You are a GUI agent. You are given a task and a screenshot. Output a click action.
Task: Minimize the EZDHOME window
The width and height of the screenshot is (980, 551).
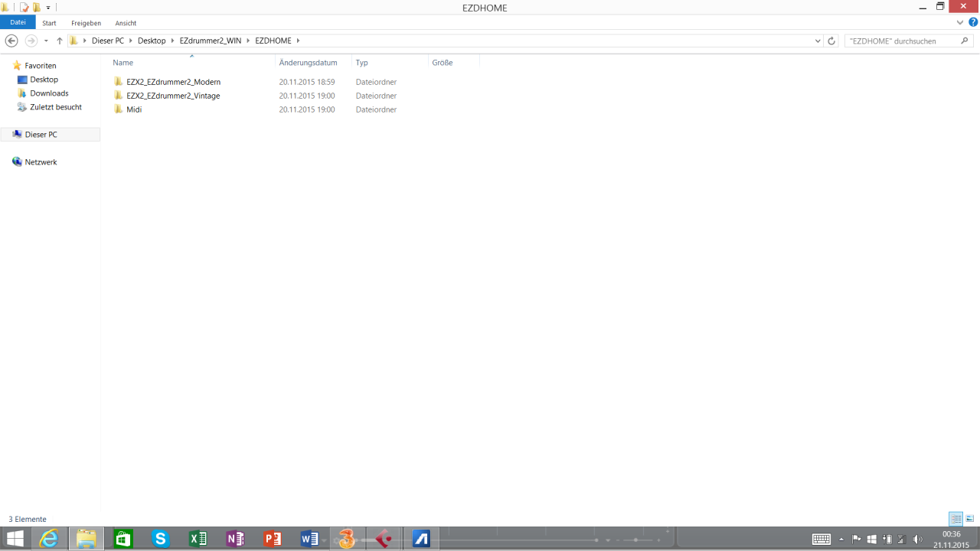tap(922, 6)
